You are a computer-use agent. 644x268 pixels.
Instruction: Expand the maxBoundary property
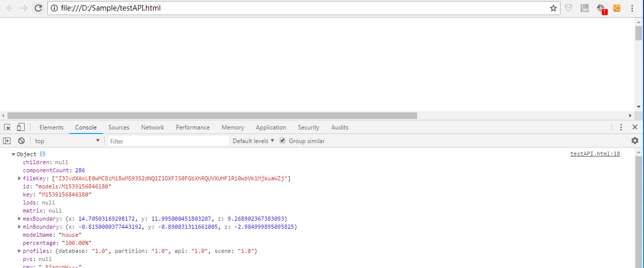(x=19, y=219)
